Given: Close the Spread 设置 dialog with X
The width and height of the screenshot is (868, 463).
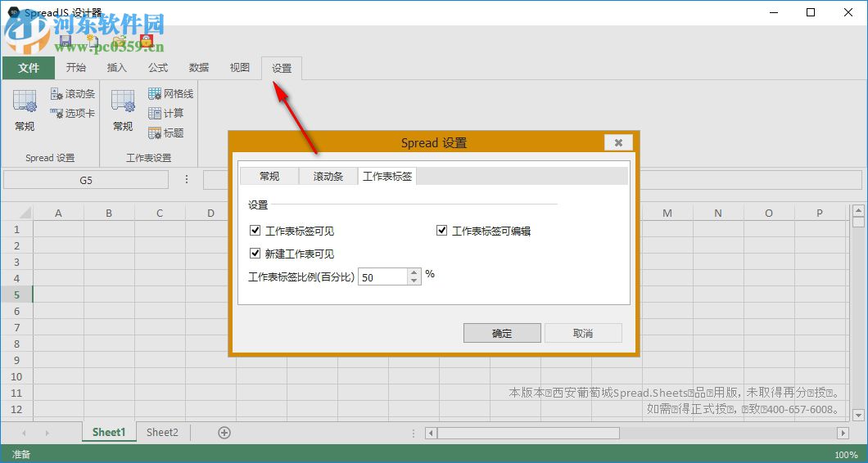Looking at the screenshot, I should pyautogui.click(x=619, y=142).
